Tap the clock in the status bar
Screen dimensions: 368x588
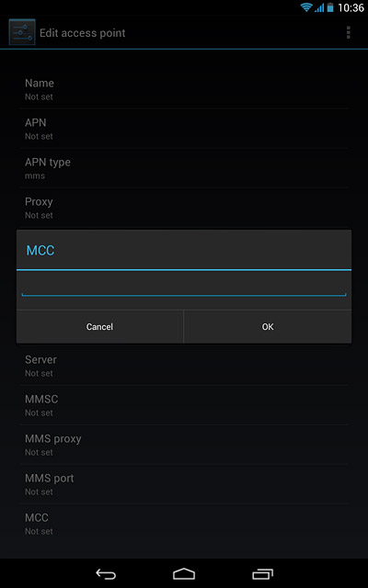tap(351, 8)
